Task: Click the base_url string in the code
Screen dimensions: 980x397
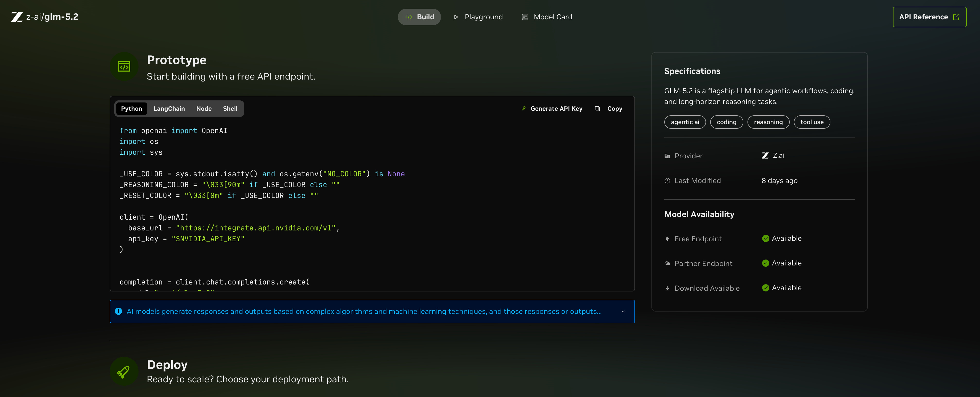Action: coord(255,228)
